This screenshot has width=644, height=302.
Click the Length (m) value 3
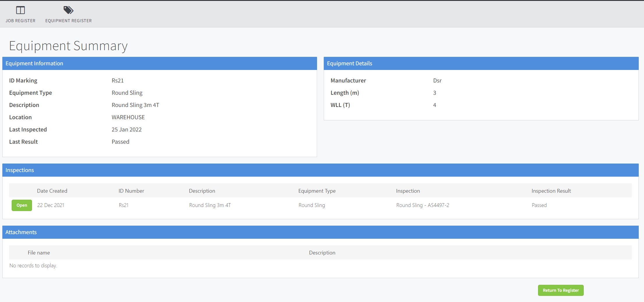[x=435, y=93]
